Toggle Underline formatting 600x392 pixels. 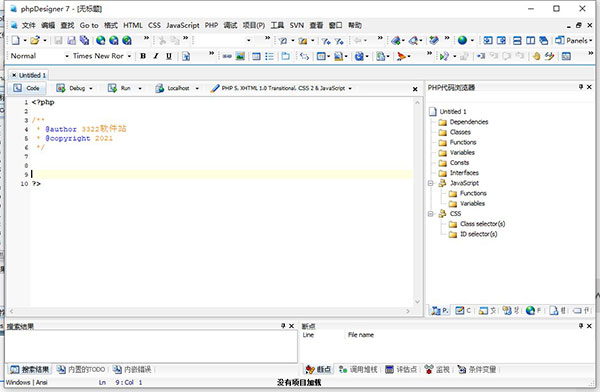169,56
